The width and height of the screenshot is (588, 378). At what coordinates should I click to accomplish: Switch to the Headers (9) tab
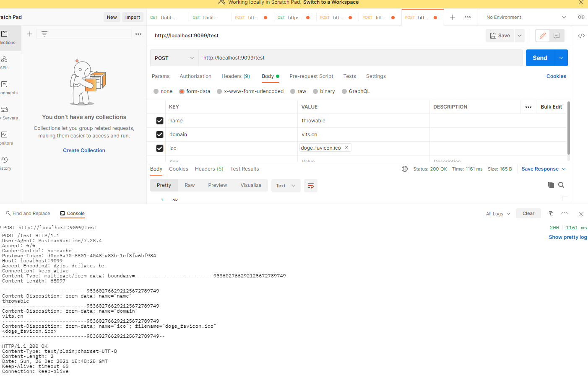(x=235, y=76)
